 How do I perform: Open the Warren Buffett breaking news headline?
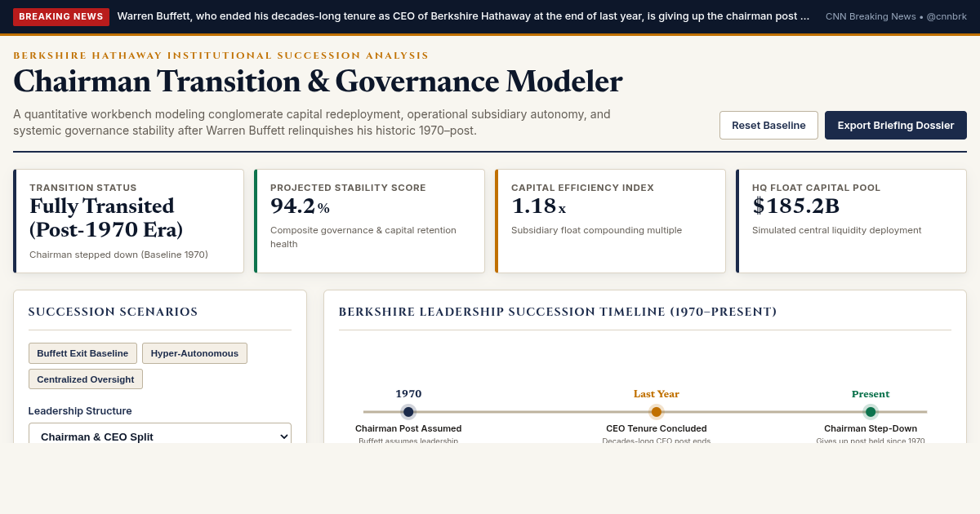463,16
